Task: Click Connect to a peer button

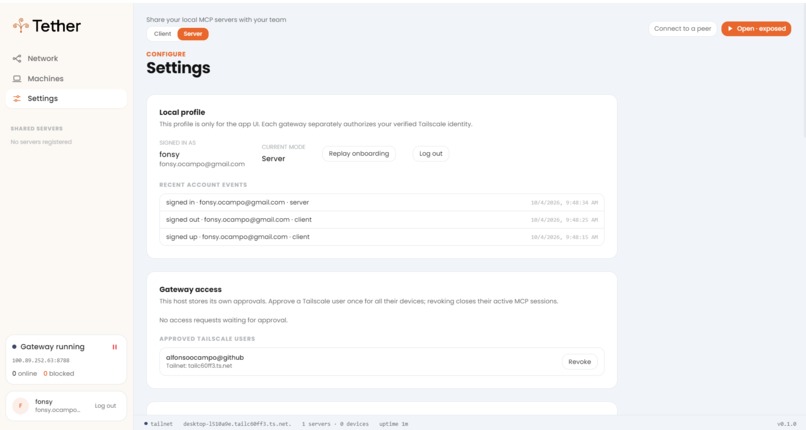Action: [682, 29]
